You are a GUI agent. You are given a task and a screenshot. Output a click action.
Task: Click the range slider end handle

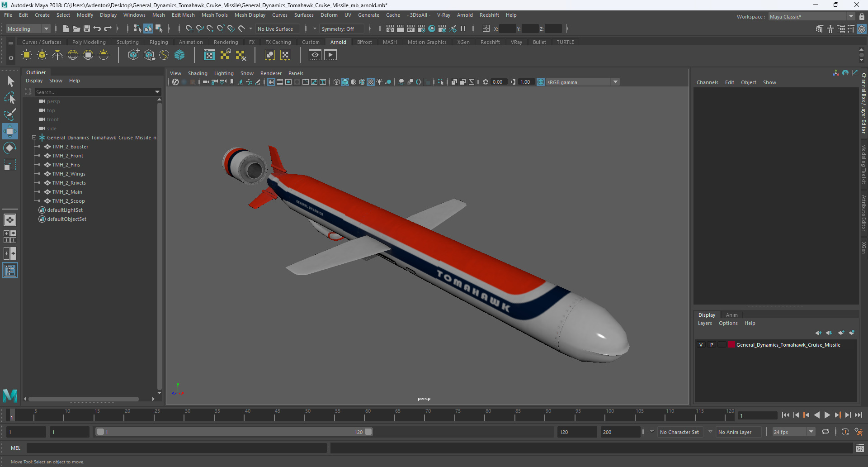pyautogui.click(x=368, y=432)
